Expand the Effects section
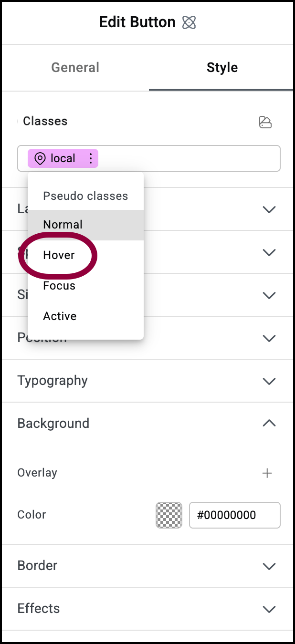295x644 pixels. click(269, 609)
